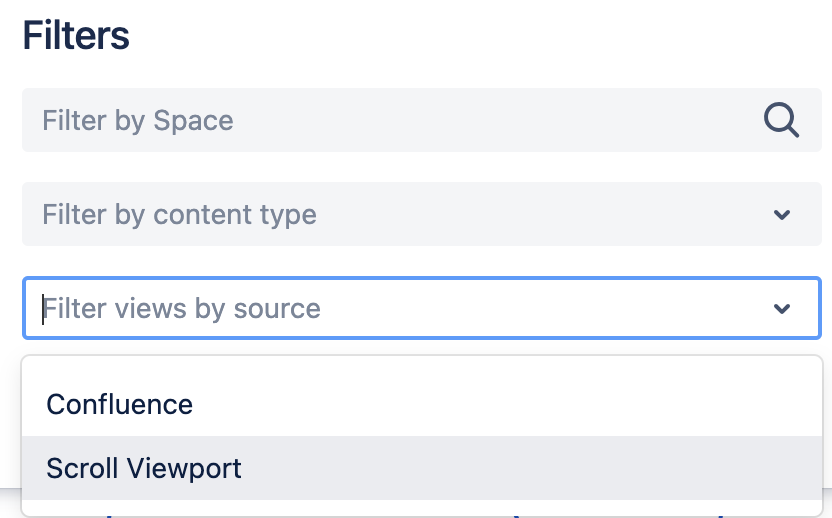Screen dimensions: 832x518
Task: Choose the Scroll Viewport option
Action: [x=144, y=468]
